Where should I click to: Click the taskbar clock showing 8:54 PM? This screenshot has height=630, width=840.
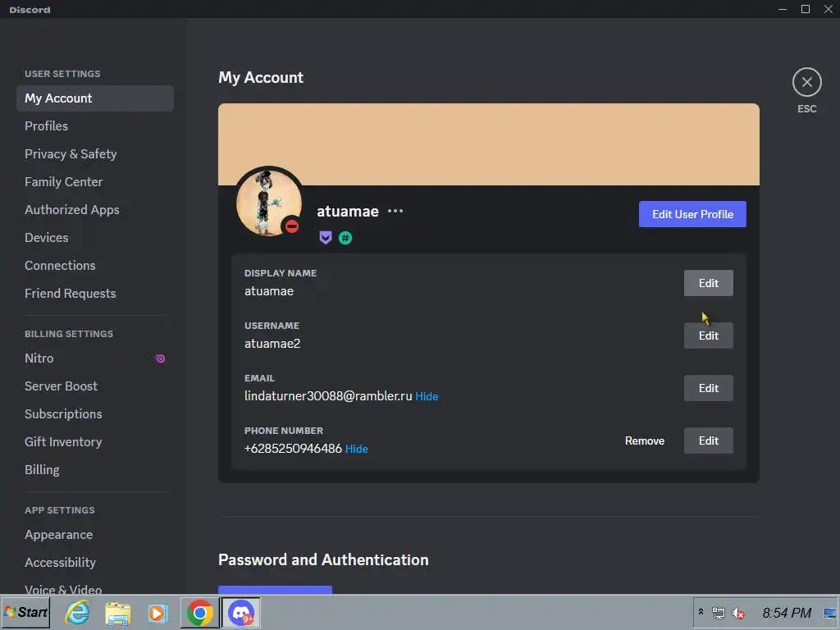(x=787, y=613)
